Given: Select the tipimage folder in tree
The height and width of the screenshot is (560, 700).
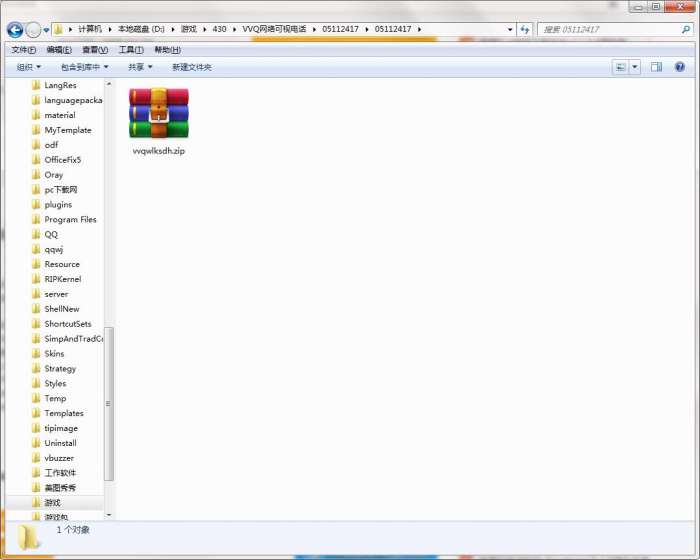Looking at the screenshot, I should click(x=55, y=428).
